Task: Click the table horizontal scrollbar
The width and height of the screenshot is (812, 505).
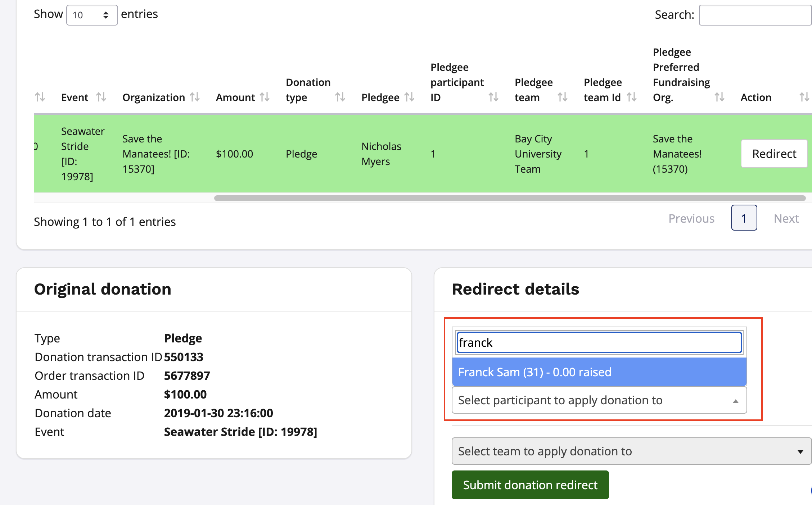Action: pos(509,198)
